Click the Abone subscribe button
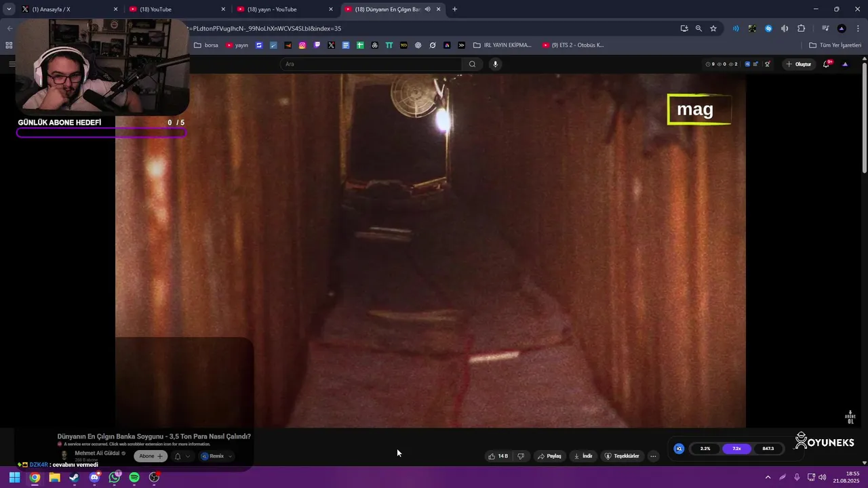Screen dimensions: 868x488 (151, 456)
